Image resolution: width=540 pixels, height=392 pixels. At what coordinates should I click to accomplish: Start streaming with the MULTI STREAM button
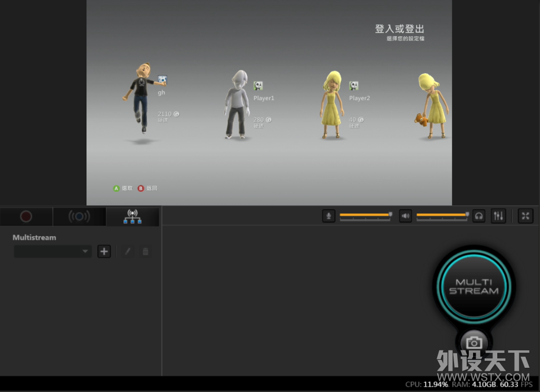(x=474, y=286)
